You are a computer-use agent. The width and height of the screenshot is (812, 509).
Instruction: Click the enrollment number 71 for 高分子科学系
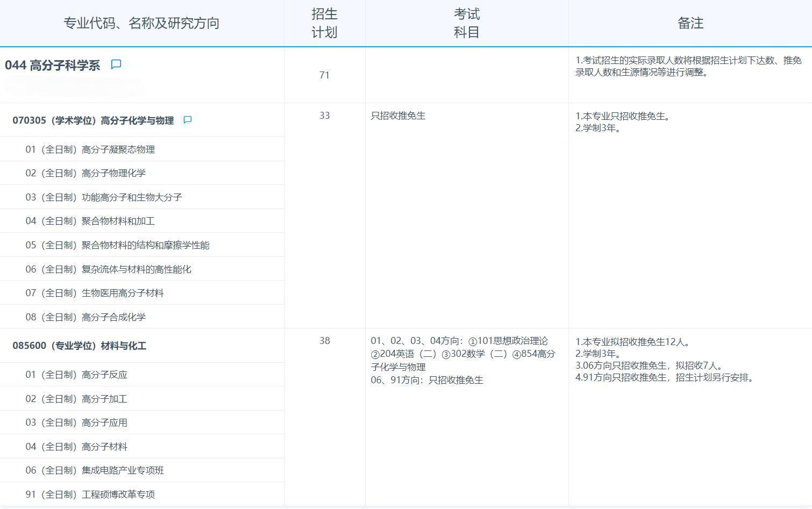point(325,75)
